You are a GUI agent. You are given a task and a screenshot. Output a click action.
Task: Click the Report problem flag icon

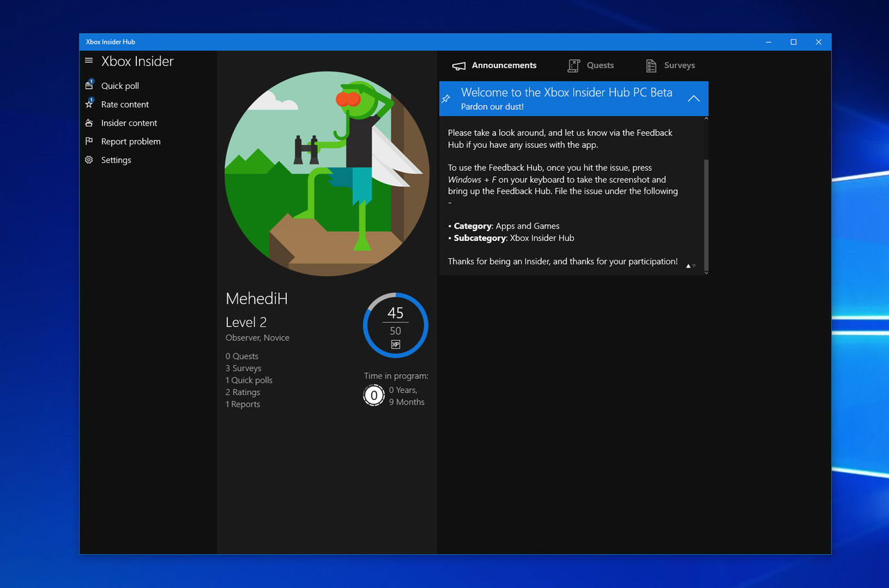89,142
